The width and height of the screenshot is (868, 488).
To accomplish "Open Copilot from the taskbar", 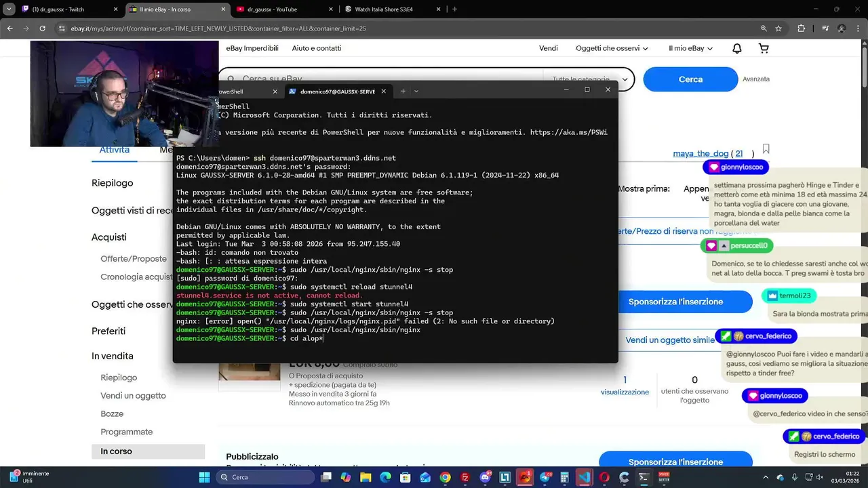I will pos(347,477).
